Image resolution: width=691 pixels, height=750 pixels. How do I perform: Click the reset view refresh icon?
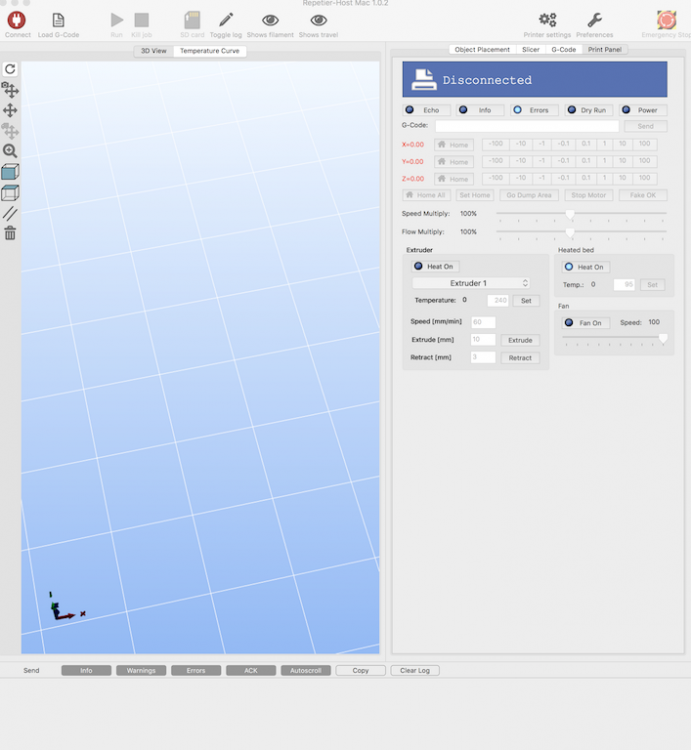click(10, 69)
